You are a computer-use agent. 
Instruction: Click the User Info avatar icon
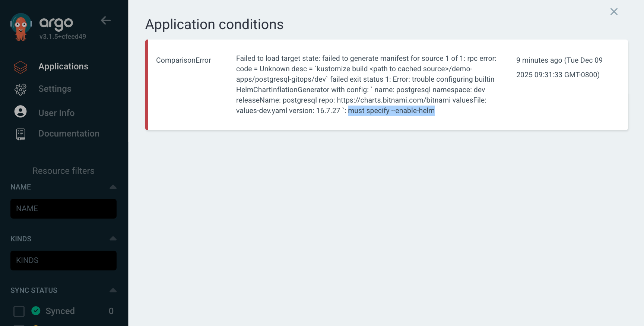(20, 112)
